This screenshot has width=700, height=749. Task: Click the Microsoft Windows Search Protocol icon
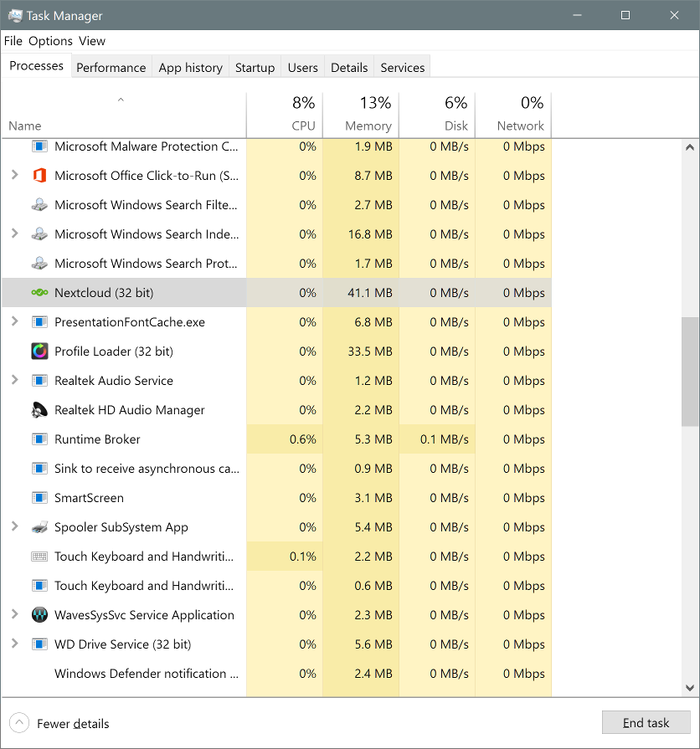39,264
